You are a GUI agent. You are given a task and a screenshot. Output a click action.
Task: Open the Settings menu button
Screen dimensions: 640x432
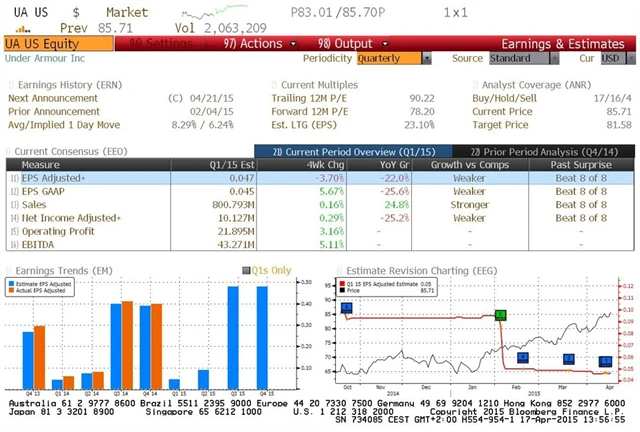(155, 44)
